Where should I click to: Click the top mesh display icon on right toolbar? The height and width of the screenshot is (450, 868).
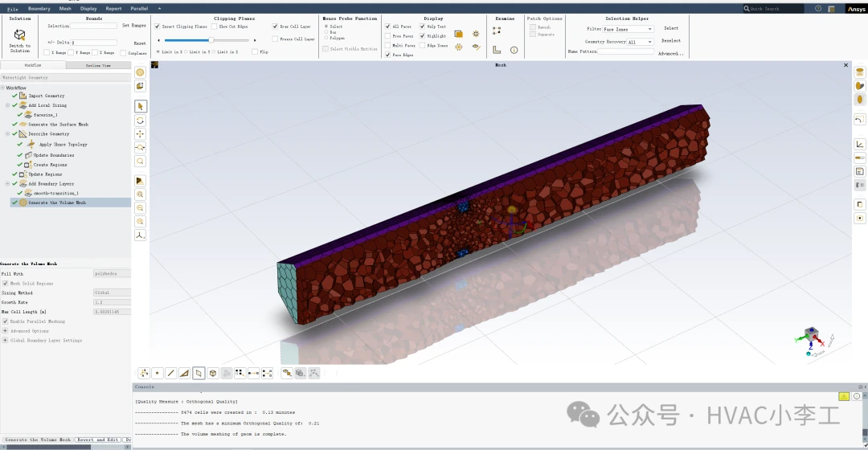[860, 72]
